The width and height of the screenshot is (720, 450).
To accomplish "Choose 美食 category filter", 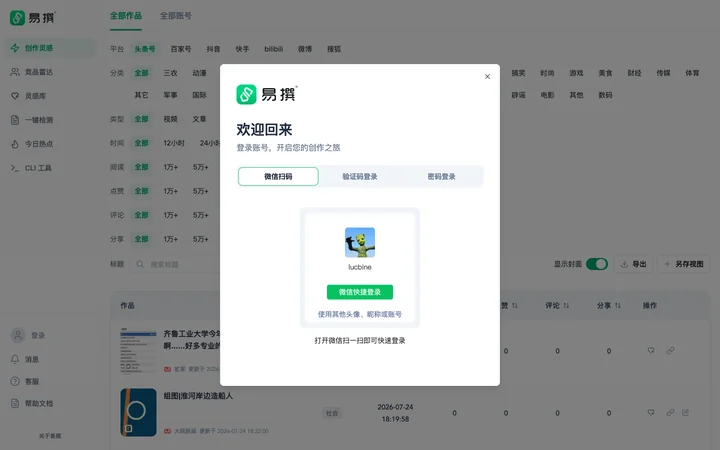I will tap(605, 73).
